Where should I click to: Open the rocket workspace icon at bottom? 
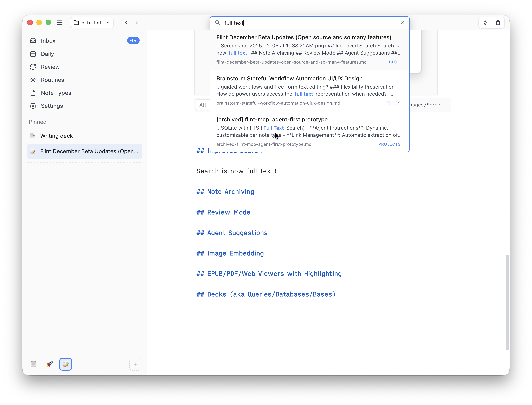[49, 364]
